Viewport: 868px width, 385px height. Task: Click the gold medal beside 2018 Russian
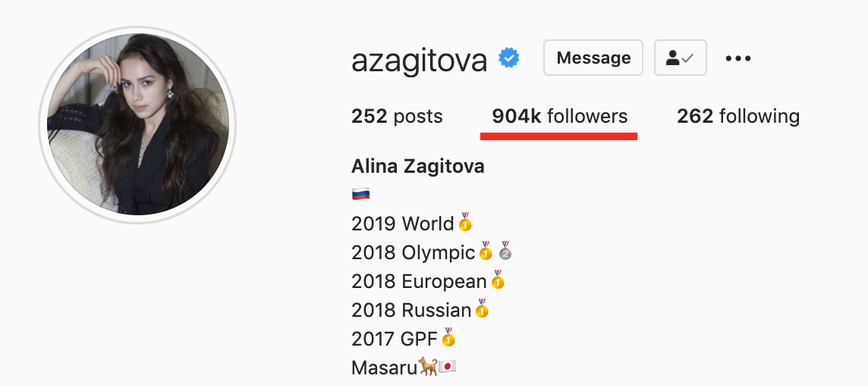[x=482, y=308]
